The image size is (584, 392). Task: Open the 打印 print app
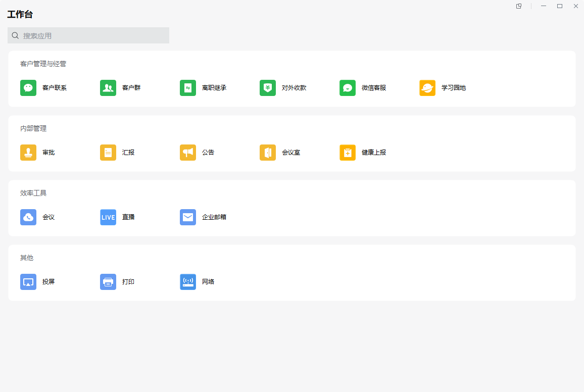tap(108, 282)
